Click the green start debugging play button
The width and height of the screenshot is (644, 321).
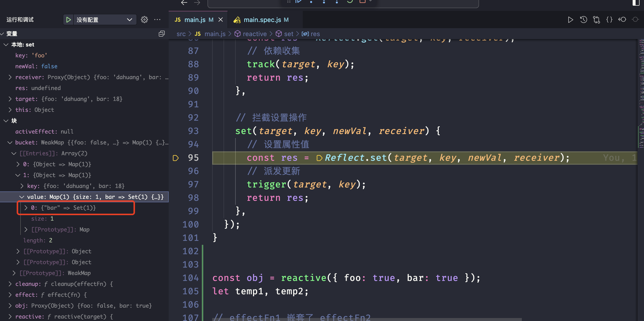point(68,20)
